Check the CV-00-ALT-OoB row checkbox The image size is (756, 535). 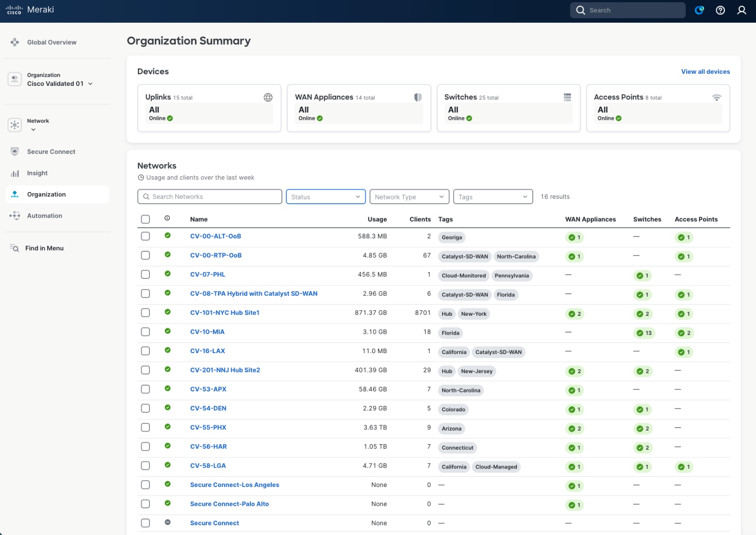click(x=146, y=236)
